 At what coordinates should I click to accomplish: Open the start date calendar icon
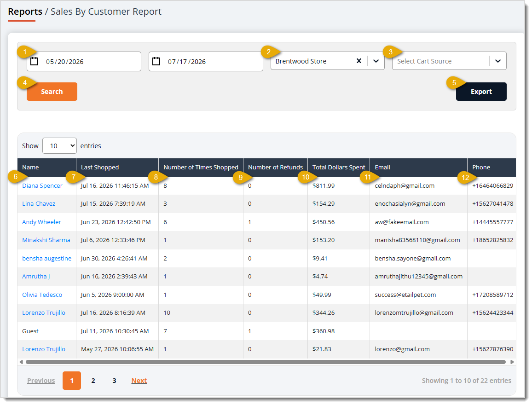point(34,61)
